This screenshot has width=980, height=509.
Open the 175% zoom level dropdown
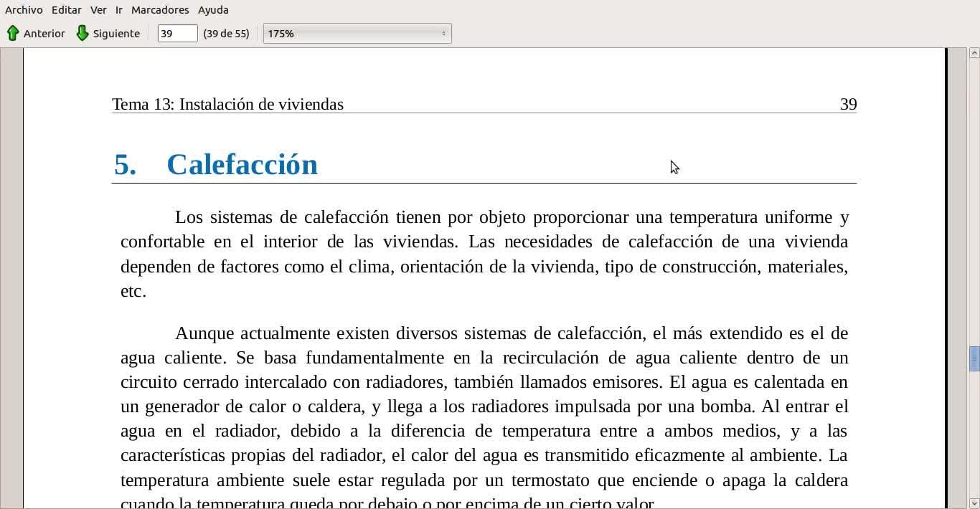(x=357, y=34)
